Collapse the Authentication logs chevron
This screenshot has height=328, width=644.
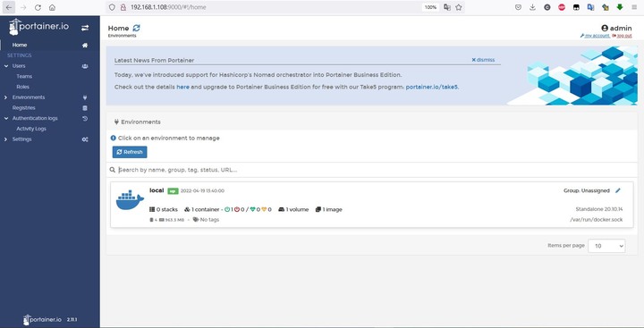[6, 119]
